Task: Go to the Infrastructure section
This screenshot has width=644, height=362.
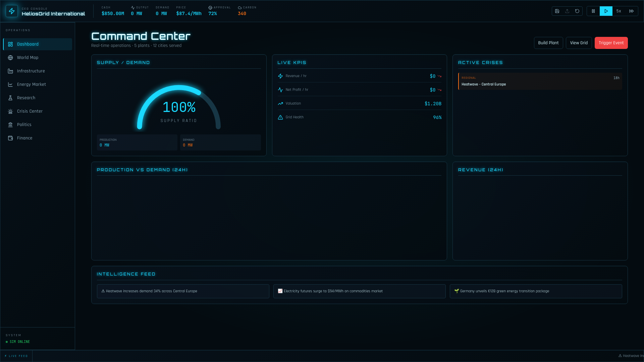Action: pos(38,71)
